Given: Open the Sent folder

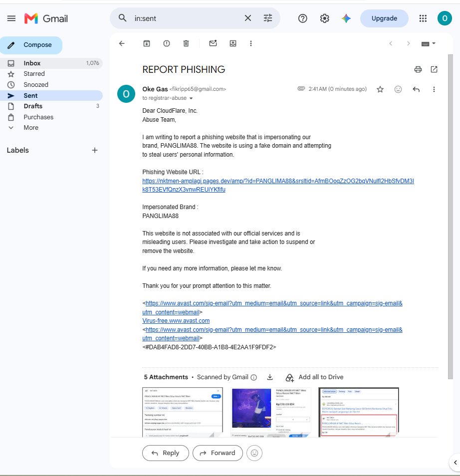Looking at the screenshot, I should [51, 96].
